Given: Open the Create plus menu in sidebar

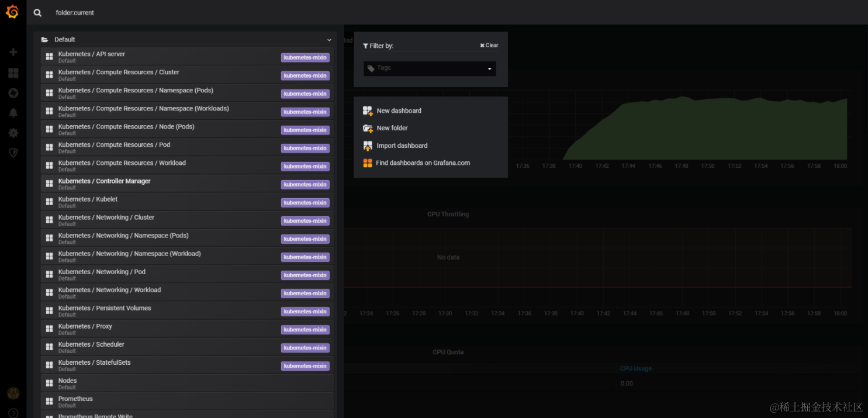Looking at the screenshot, I should [13, 52].
